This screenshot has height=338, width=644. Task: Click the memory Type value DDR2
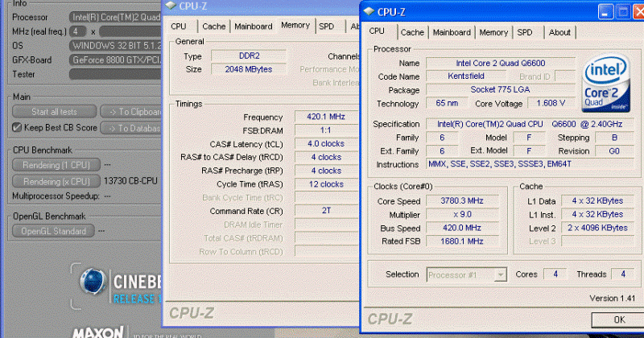tap(249, 56)
